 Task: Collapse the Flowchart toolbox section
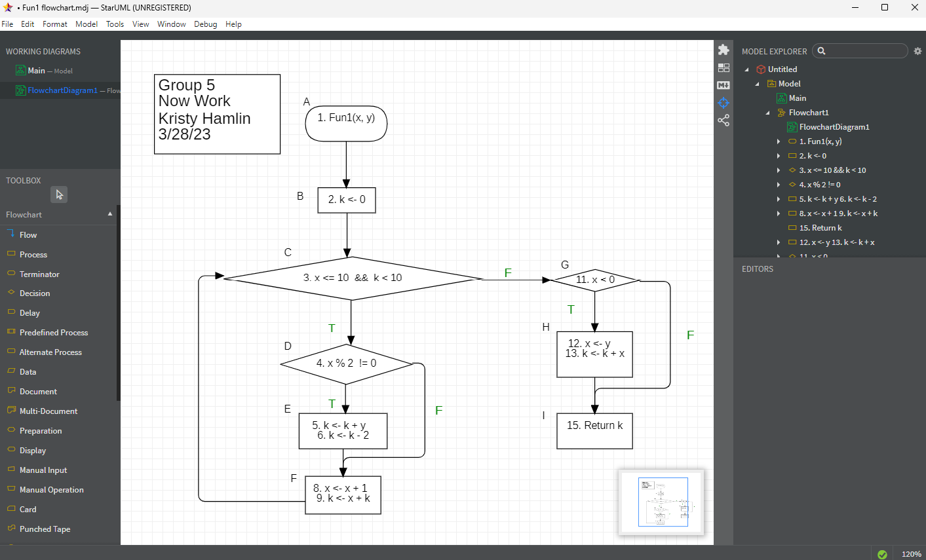click(110, 214)
